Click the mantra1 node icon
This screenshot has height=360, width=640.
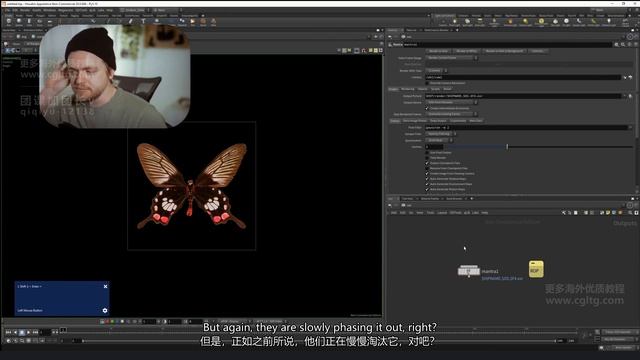(x=469, y=270)
